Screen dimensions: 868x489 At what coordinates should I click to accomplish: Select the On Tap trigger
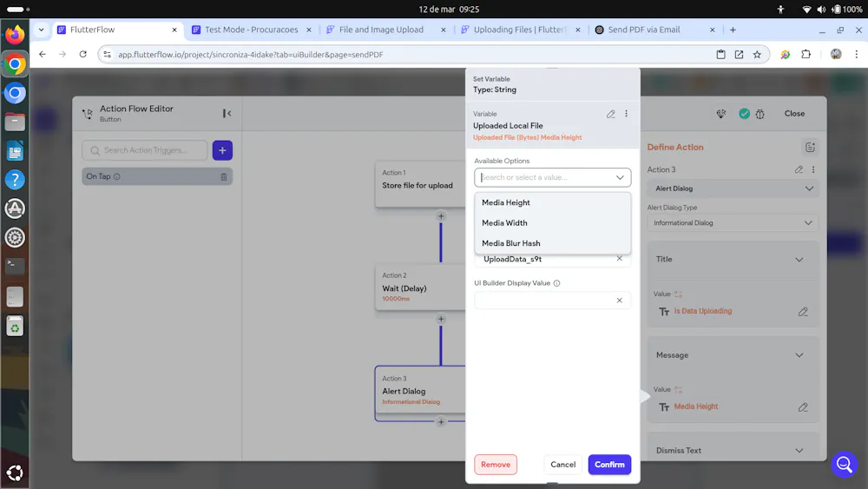click(156, 176)
